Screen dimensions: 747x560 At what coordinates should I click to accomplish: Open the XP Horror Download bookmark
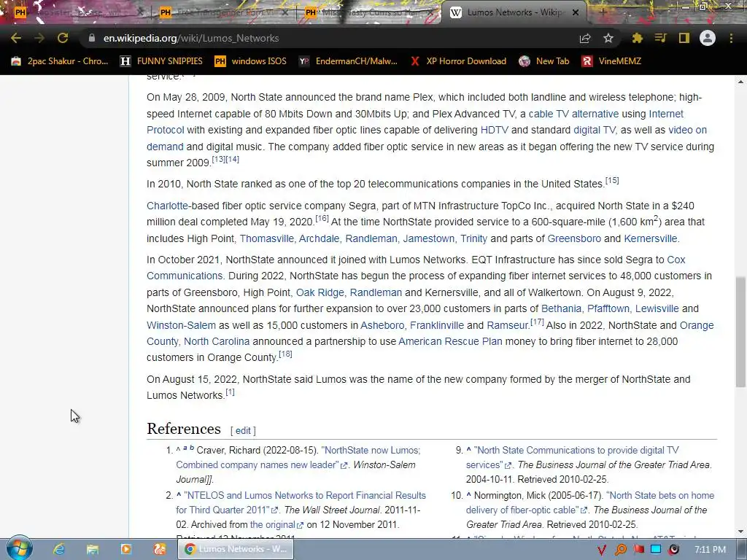pos(458,61)
